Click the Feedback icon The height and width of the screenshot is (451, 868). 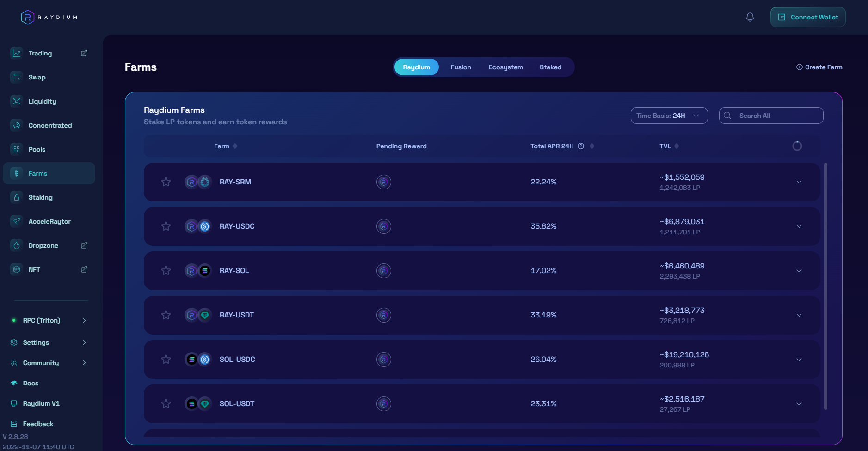pos(14,424)
